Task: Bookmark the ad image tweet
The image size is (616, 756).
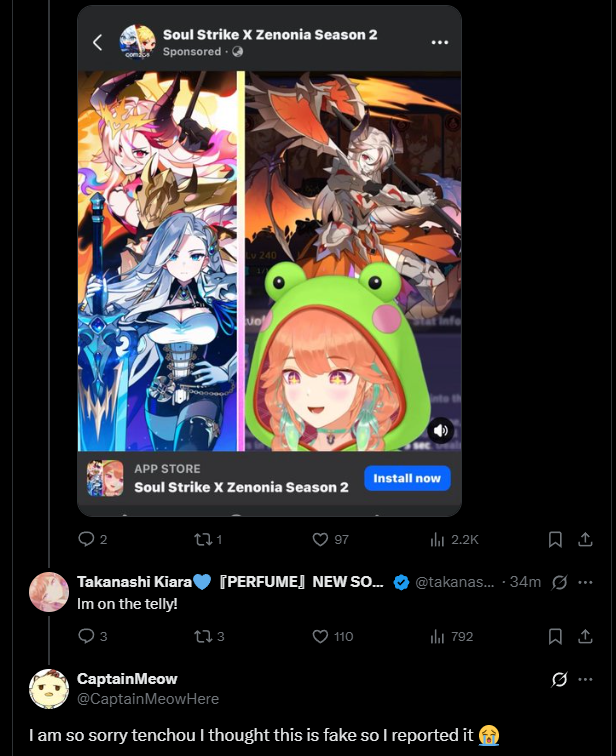Action: [x=555, y=539]
